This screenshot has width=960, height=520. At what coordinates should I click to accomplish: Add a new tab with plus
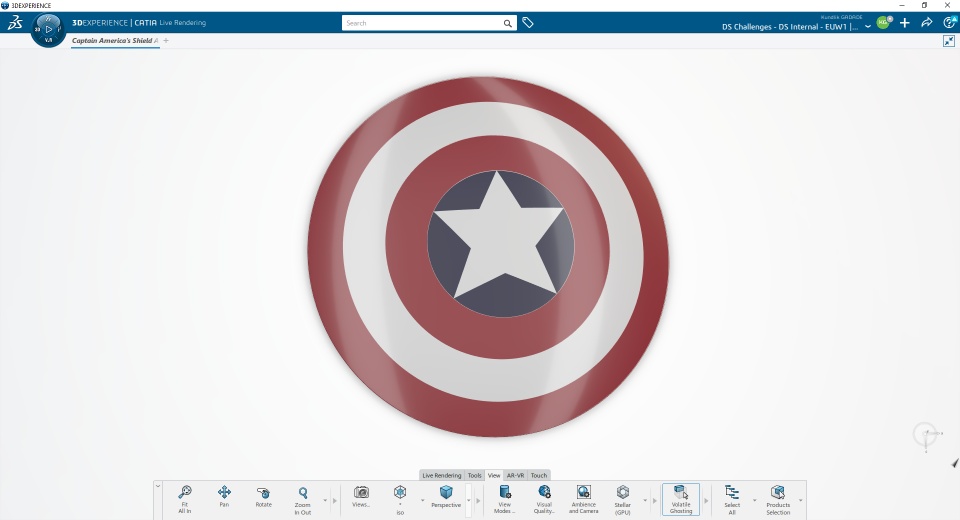(x=166, y=40)
